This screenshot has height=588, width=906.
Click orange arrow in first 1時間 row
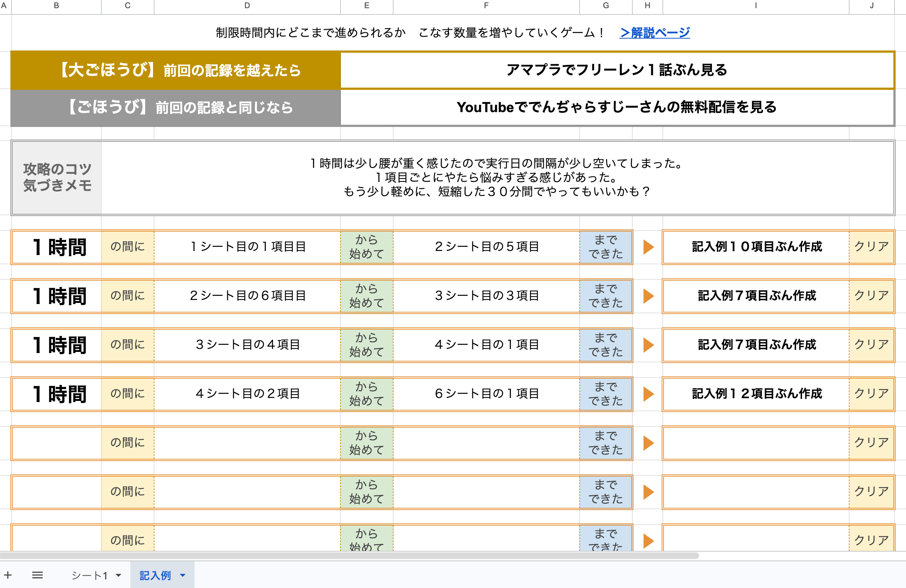[649, 247]
